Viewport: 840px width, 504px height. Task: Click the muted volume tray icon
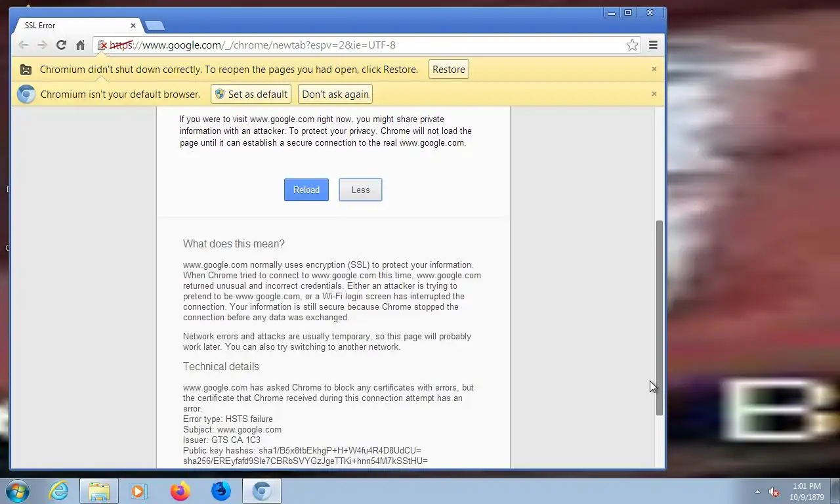pyautogui.click(x=774, y=492)
